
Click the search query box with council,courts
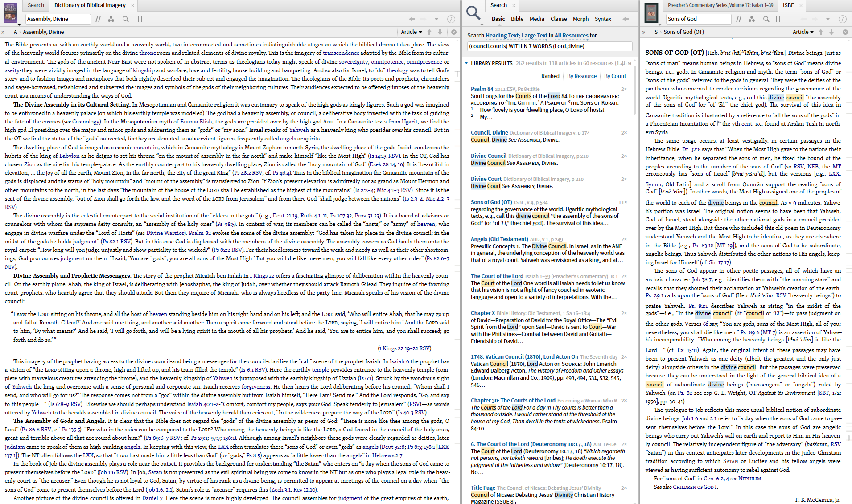coord(550,46)
